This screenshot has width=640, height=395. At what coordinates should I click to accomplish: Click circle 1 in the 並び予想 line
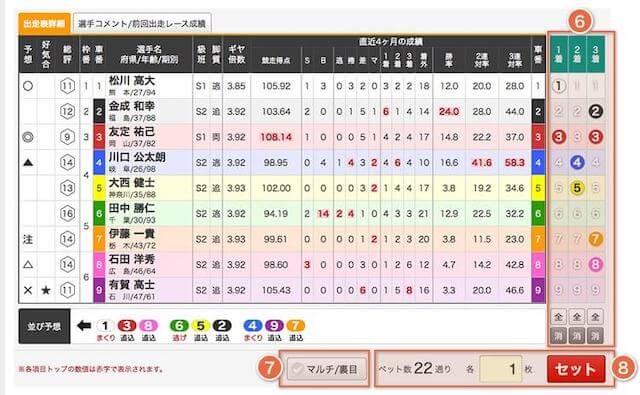tap(105, 326)
